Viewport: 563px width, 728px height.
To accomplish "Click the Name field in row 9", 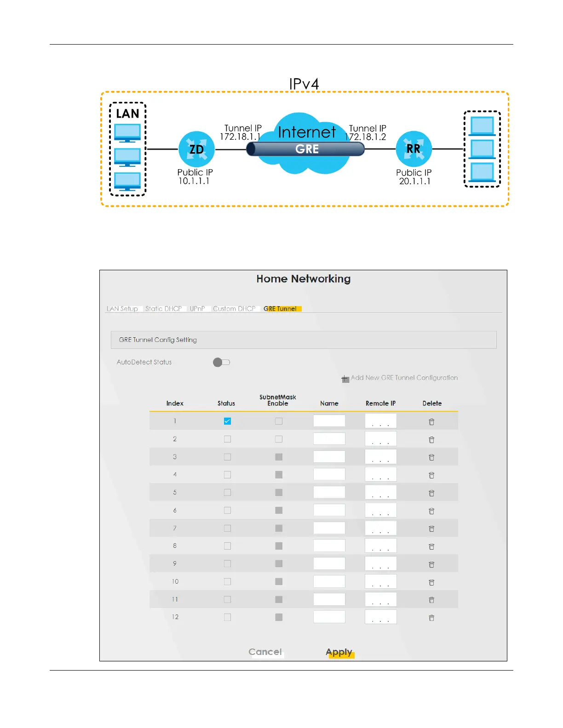I will (329, 563).
